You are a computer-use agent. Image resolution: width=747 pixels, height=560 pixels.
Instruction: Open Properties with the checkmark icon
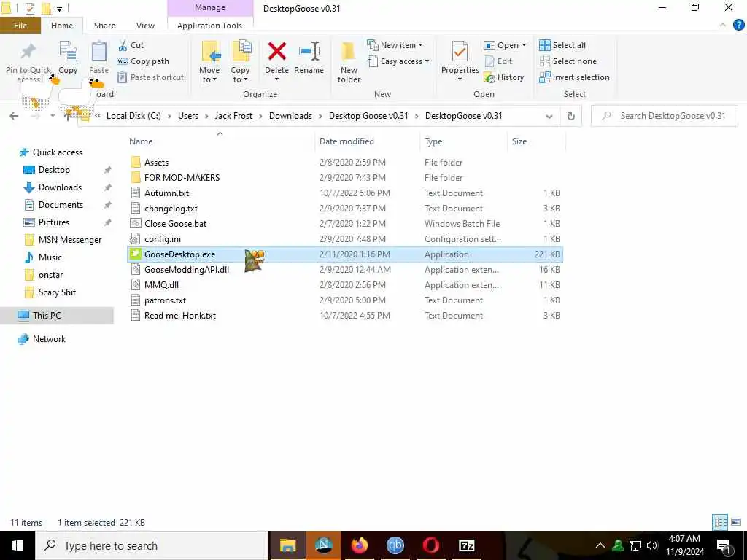pyautogui.click(x=460, y=52)
